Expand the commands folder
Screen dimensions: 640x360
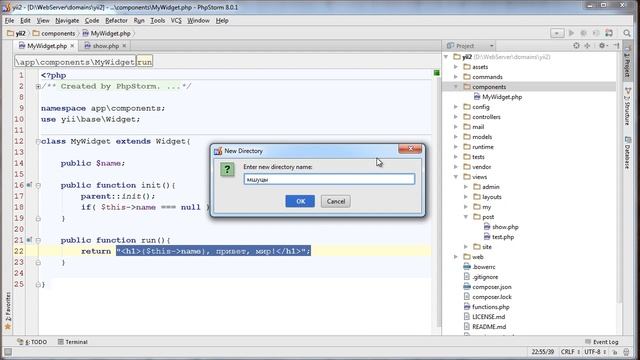456,77
